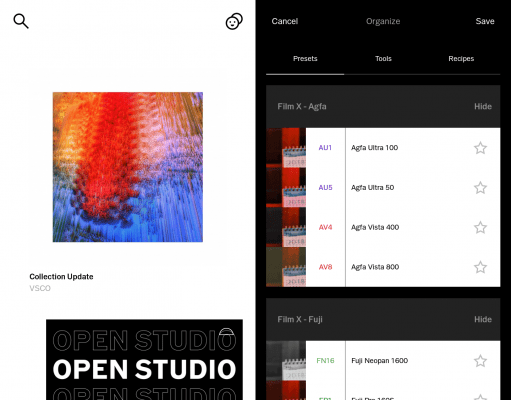
Task: Hide the Film X - Fuji group
Action: coord(483,319)
